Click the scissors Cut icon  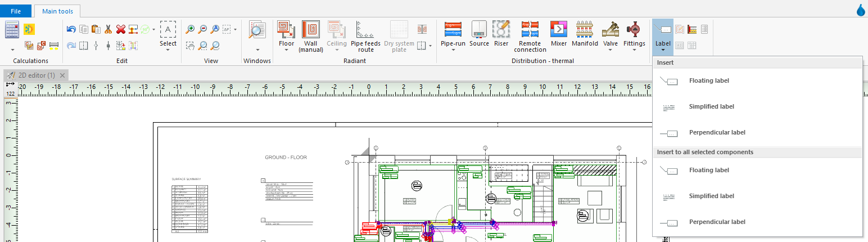pyautogui.click(x=108, y=29)
